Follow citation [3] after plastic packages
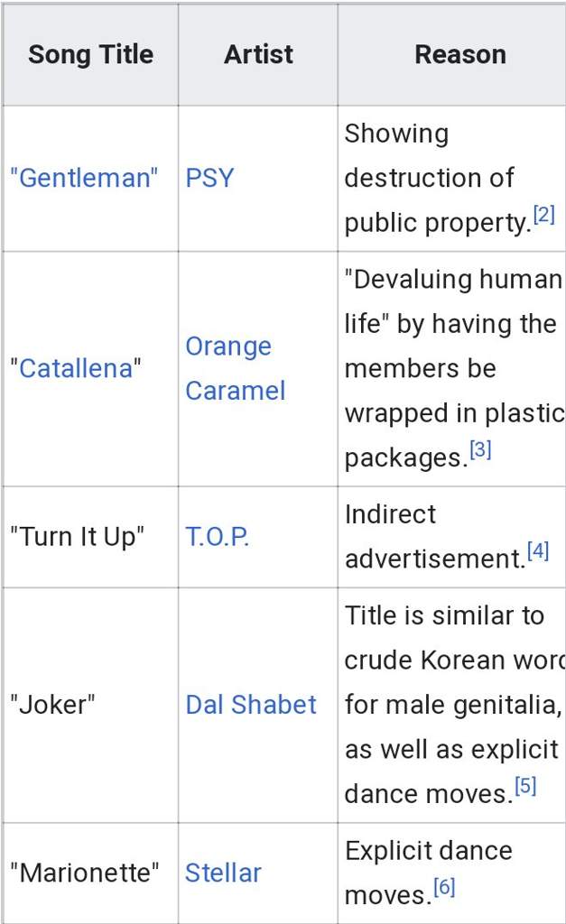The height and width of the screenshot is (924, 566). [480, 449]
